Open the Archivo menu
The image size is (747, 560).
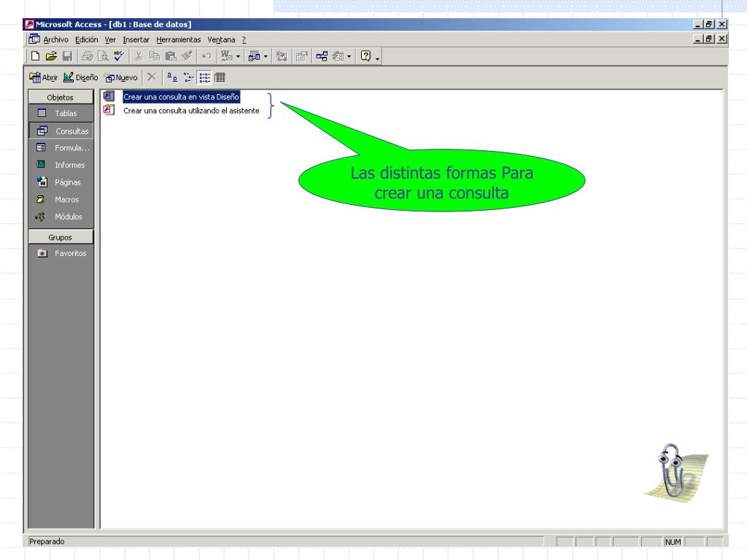pos(55,39)
